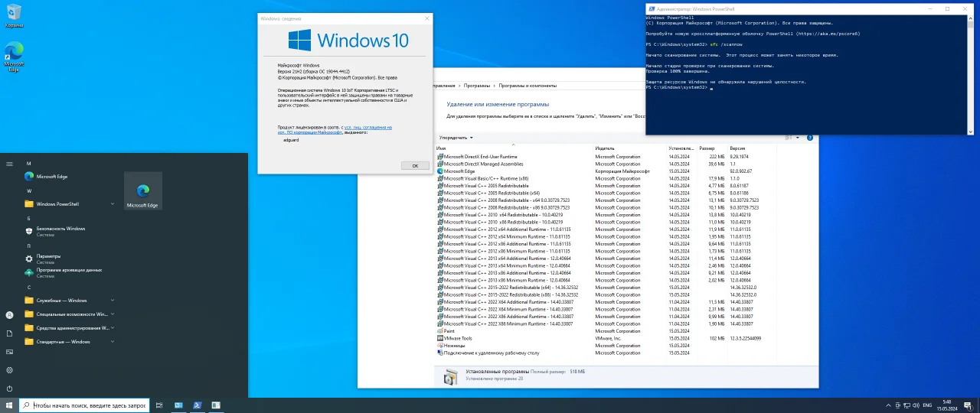
Task: Open Settings gear in Start sidebar
Action: pos(9,370)
